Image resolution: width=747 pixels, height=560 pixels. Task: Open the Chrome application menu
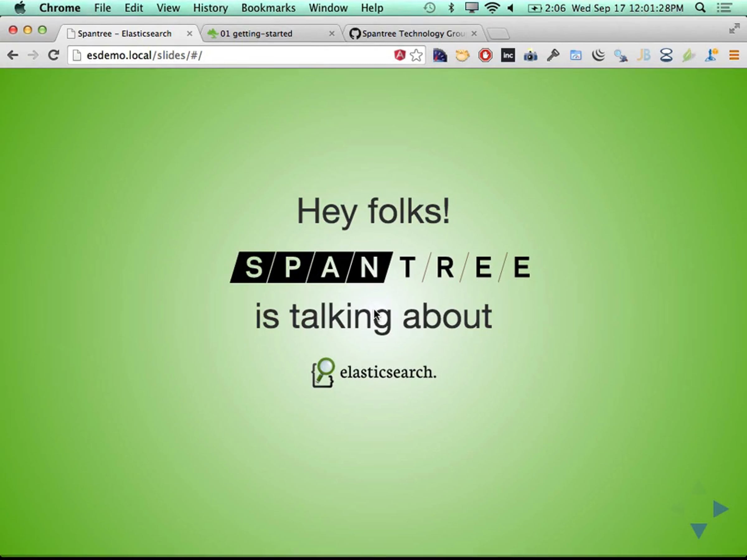[x=60, y=8]
